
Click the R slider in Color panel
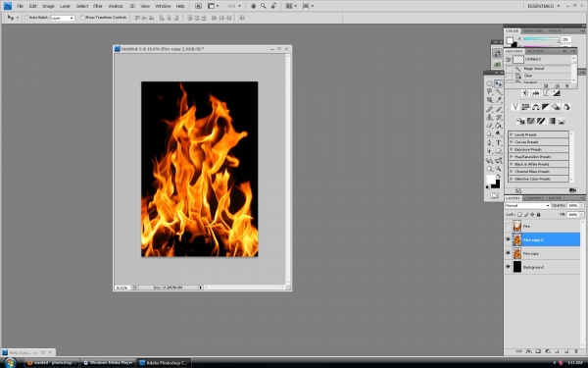point(541,39)
